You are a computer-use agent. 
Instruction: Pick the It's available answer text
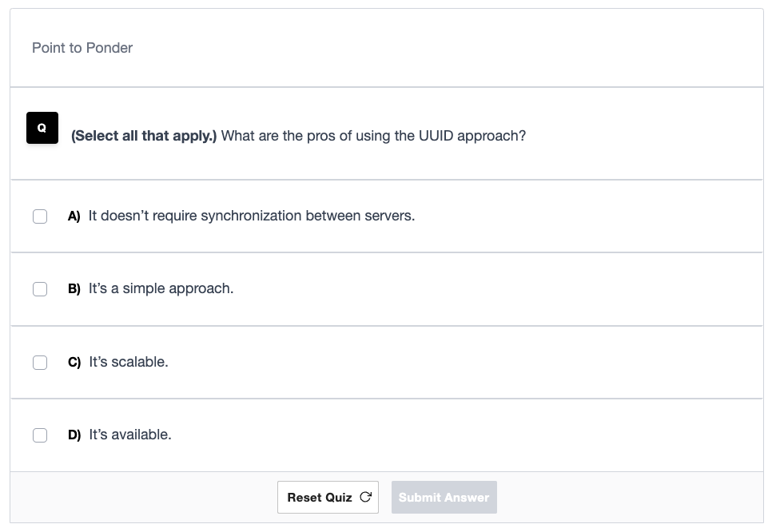[129, 435]
